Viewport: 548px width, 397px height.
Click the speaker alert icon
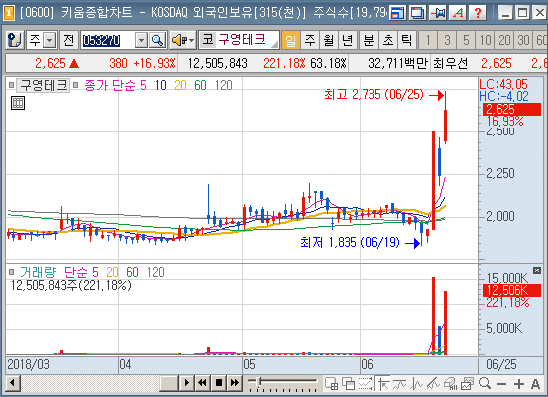click(179, 41)
